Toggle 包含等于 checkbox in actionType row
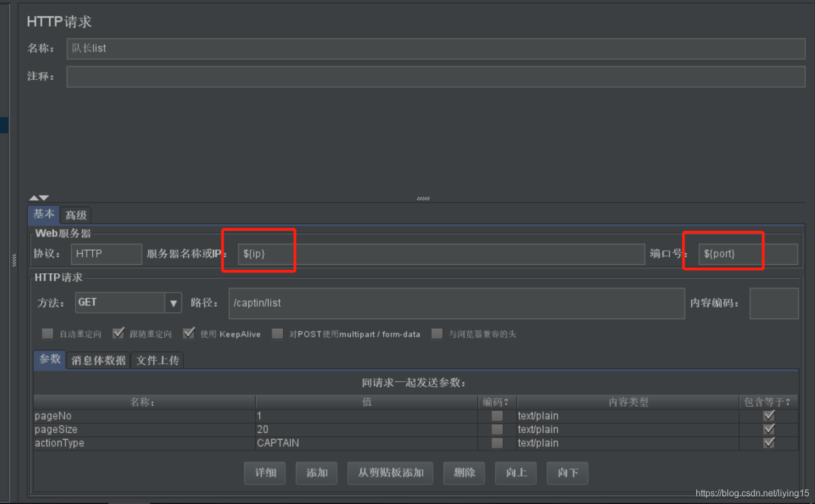The image size is (815, 504). click(x=769, y=443)
